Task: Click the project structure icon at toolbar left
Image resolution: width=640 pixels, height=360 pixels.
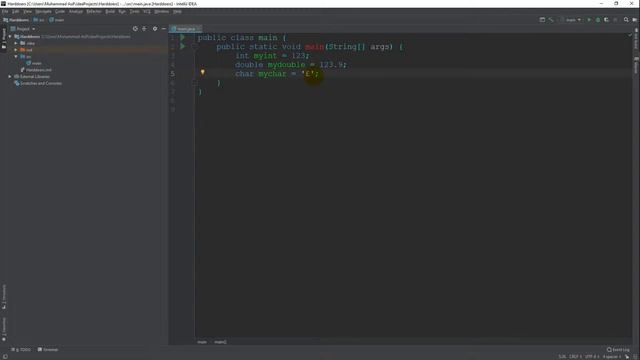Action: tap(542, 20)
